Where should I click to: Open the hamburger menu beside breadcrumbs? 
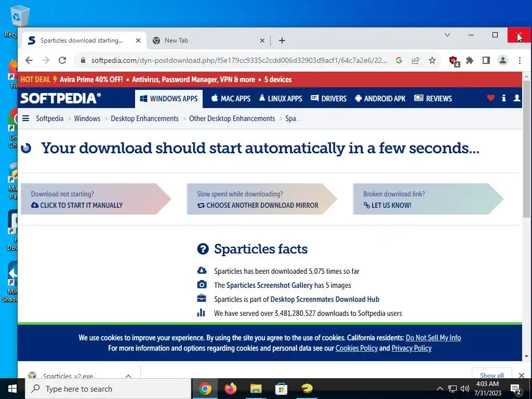tap(25, 118)
